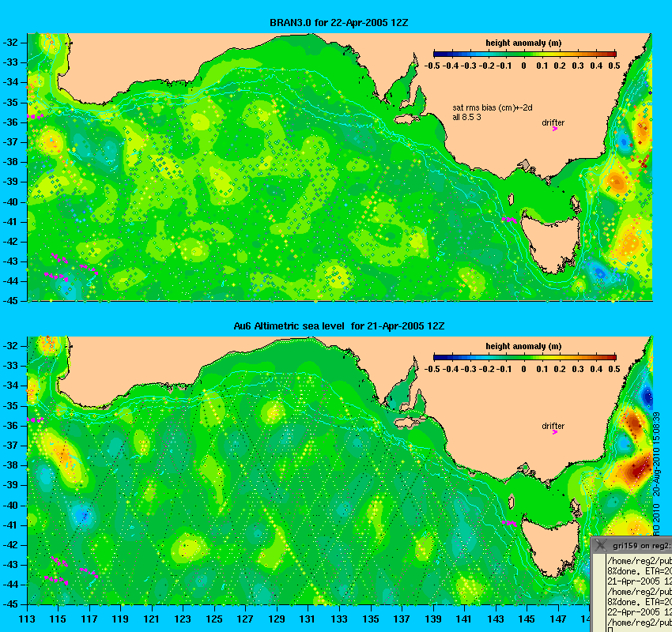
Task: Click the 'all 8.5 3' statistics text
Action: pyautogui.click(x=466, y=117)
